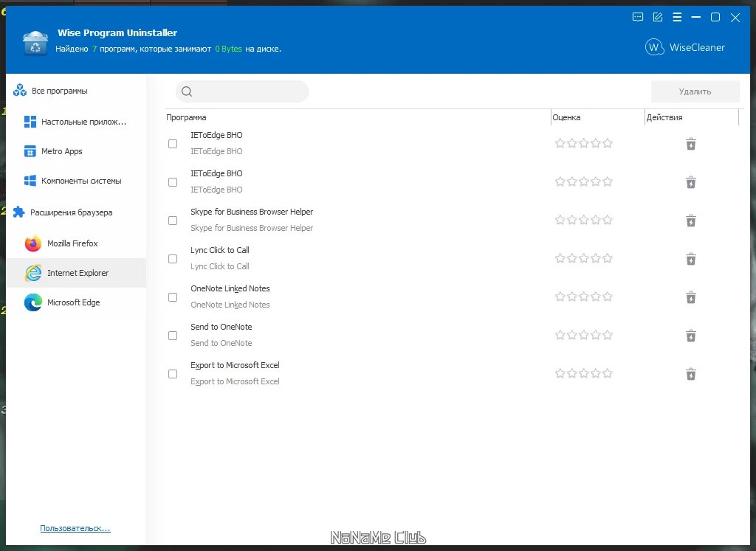Mark the Export to Microsoft Excel checkbox
The image size is (756, 551).
(x=173, y=374)
